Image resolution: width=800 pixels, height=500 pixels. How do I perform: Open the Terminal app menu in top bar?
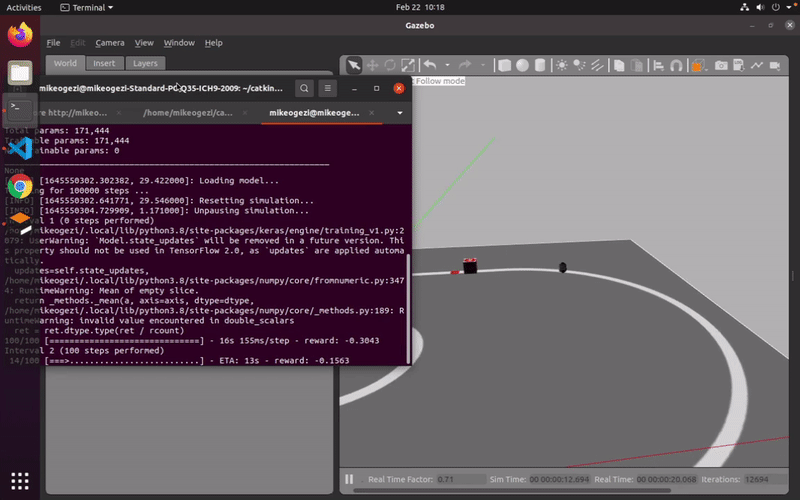tap(87, 7)
